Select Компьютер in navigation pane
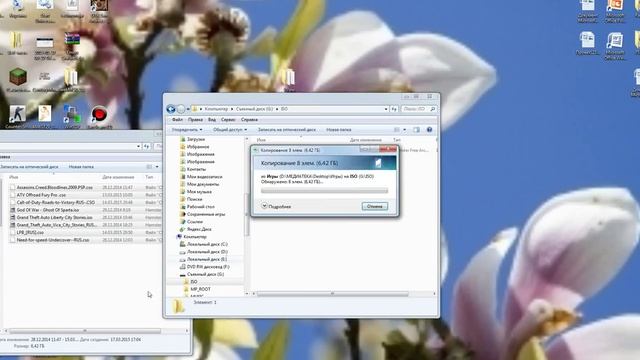 [x=195, y=237]
